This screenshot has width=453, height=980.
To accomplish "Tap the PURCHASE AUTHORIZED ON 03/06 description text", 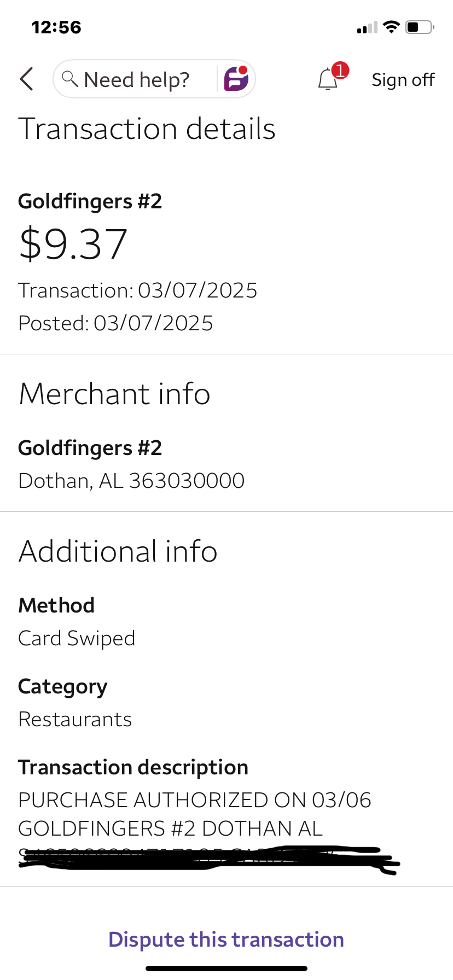I will click(x=195, y=800).
